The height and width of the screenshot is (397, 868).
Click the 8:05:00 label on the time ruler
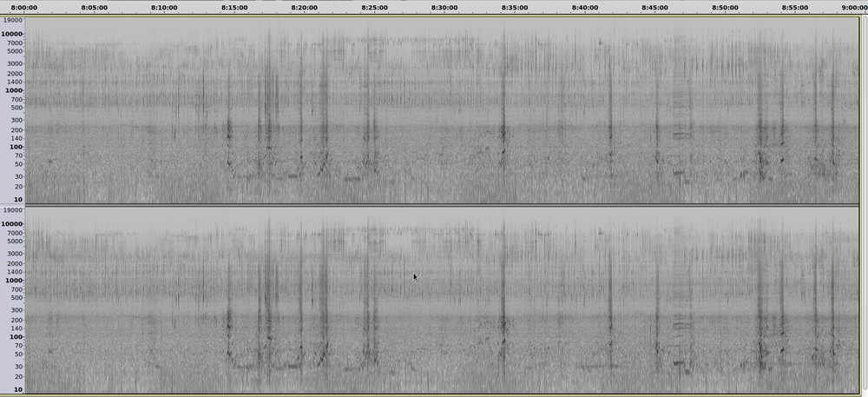pyautogui.click(x=94, y=7)
